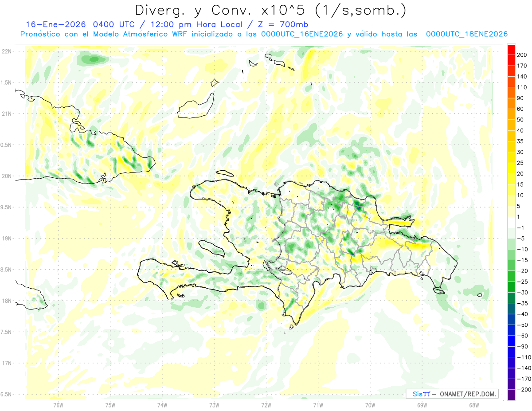
Task: Click the 17N latitude label
Action: (6, 363)
